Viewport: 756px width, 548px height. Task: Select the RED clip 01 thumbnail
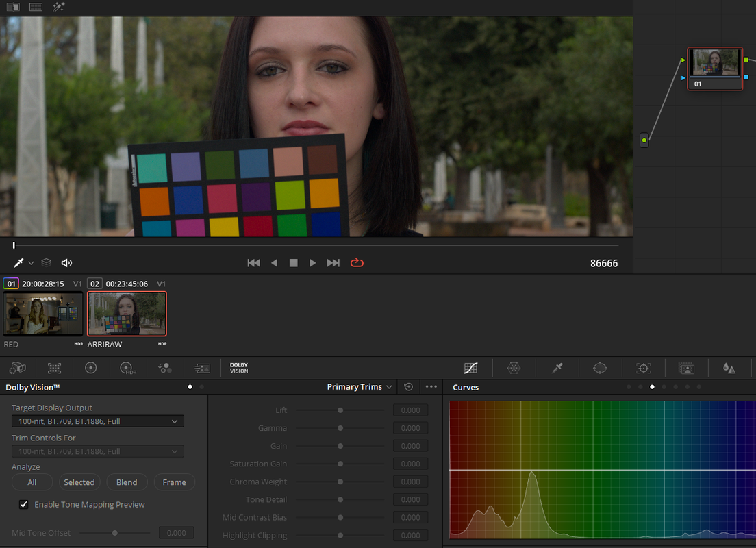(43, 314)
